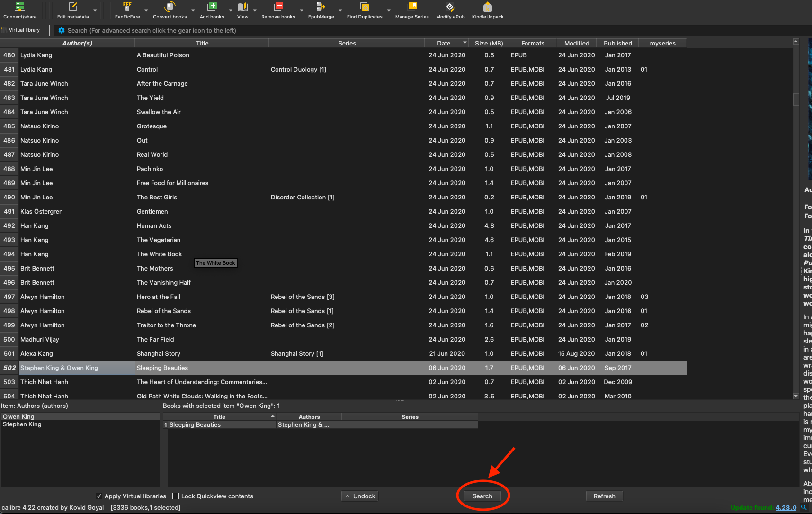812x514 pixels.
Task: Sort by the myseries column header
Action: click(x=662, y=43)
